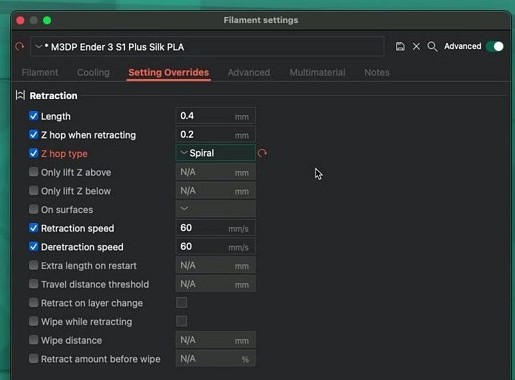Click the Travel distance threshold field
The image size is (515, 380).
216,284
